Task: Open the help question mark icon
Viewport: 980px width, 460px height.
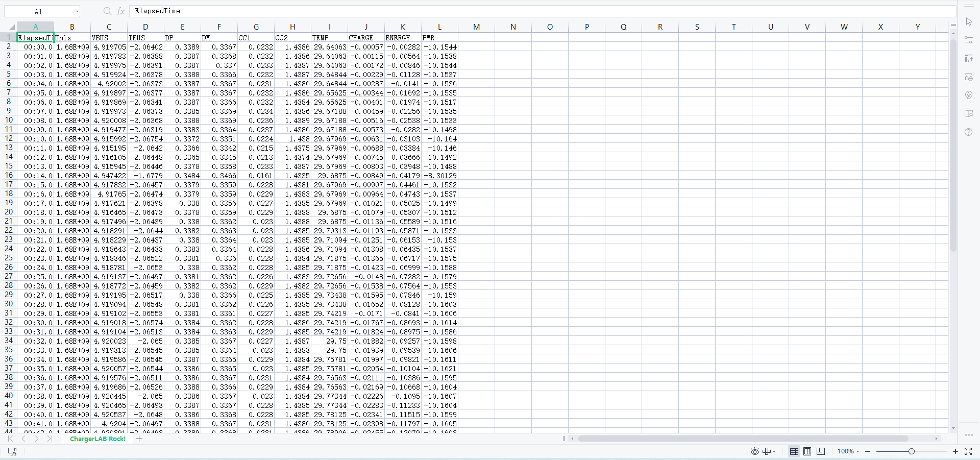Action: 969,132
